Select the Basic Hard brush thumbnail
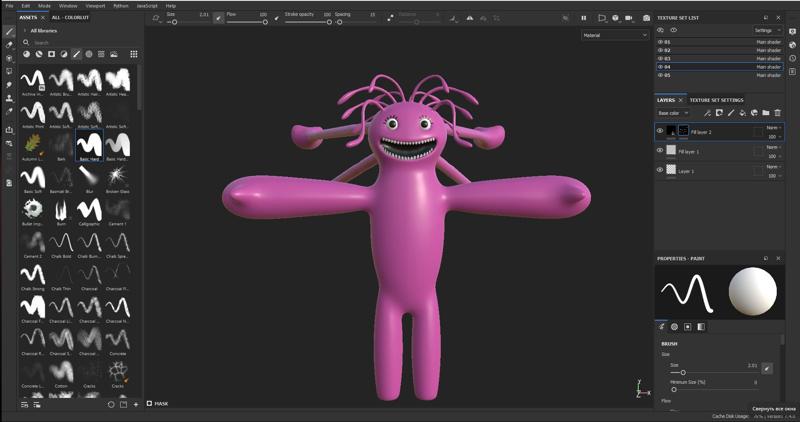The height and width of the screenshot is (422, 800). (x=89, y=145)
